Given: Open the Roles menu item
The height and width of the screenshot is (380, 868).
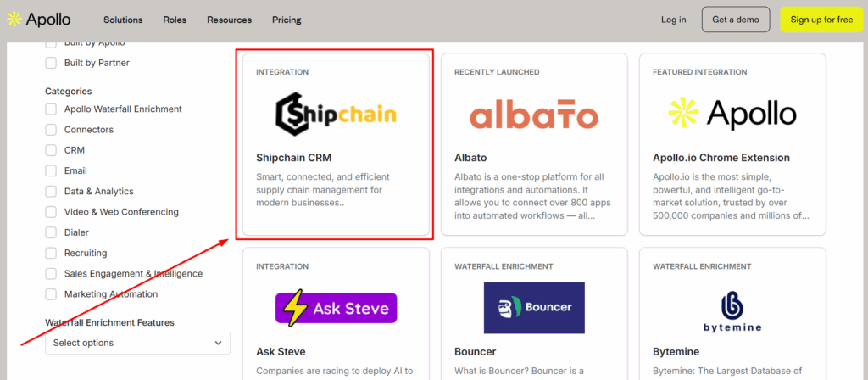Looking at the screenshot, I should coord(175,20).
